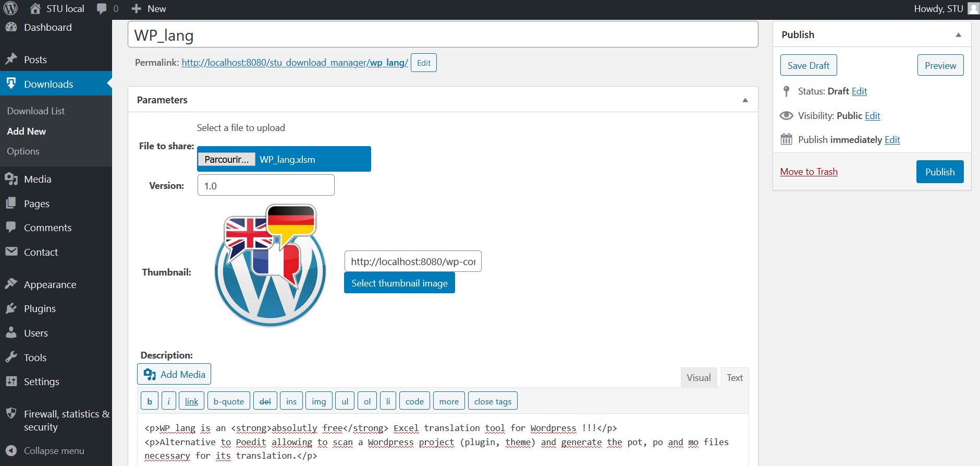Click the Dashboard gauge icon

click(11, 27)
